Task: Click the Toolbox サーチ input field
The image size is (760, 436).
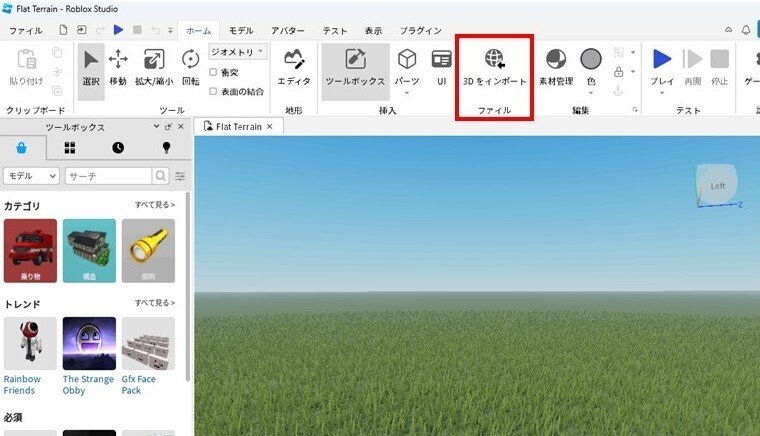Action: click(x=108, y=176)
